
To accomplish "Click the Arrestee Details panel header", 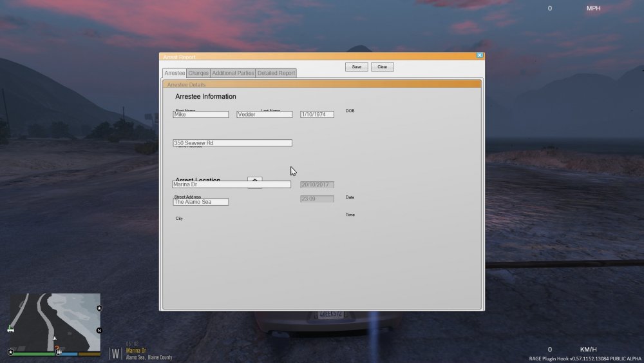I will coord(321,84).
